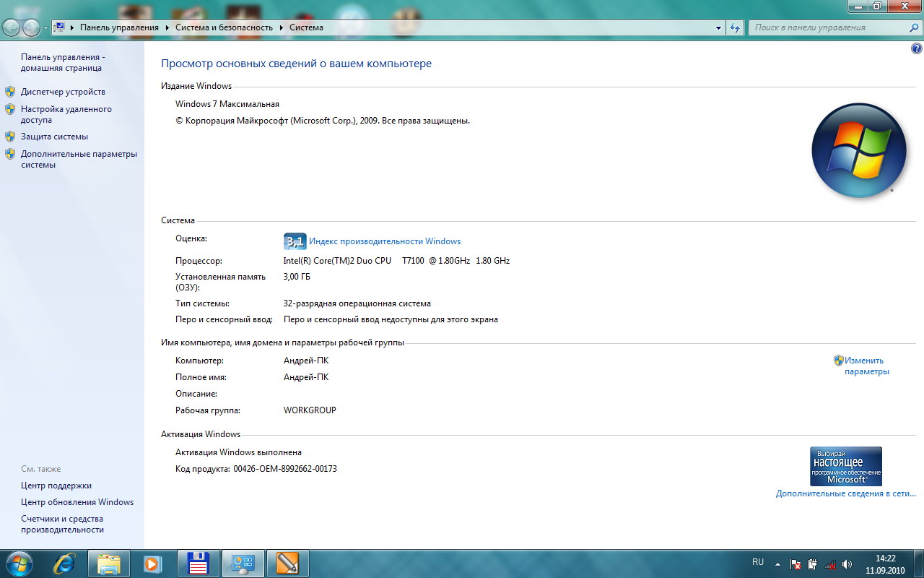Click the control panel icon in address bar
The width and height of the screenshot is (924, 578).
[60, 27]
